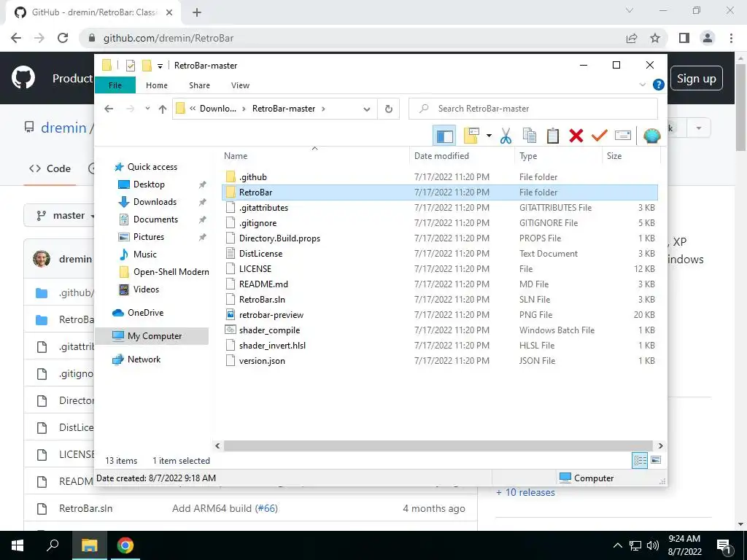Switch to large icons view in status bar
This screenshot has height=560, width=747.
click(656, 460)
